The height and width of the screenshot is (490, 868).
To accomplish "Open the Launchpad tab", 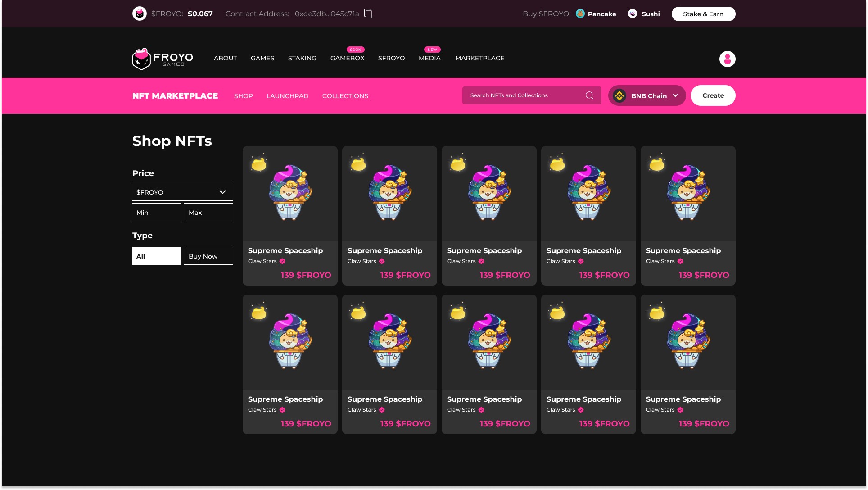I will point(287,96).
